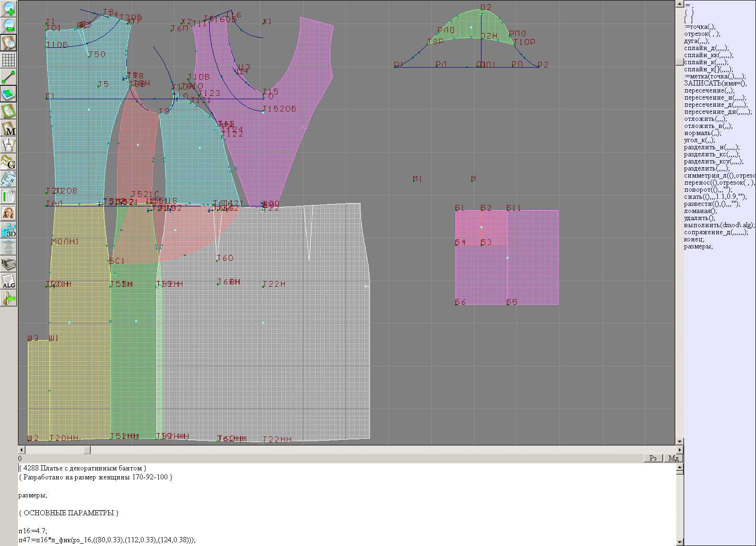The image size is (756, 546).
Task: Click the zoom out magnifier icon
Action: coord(9,26)
